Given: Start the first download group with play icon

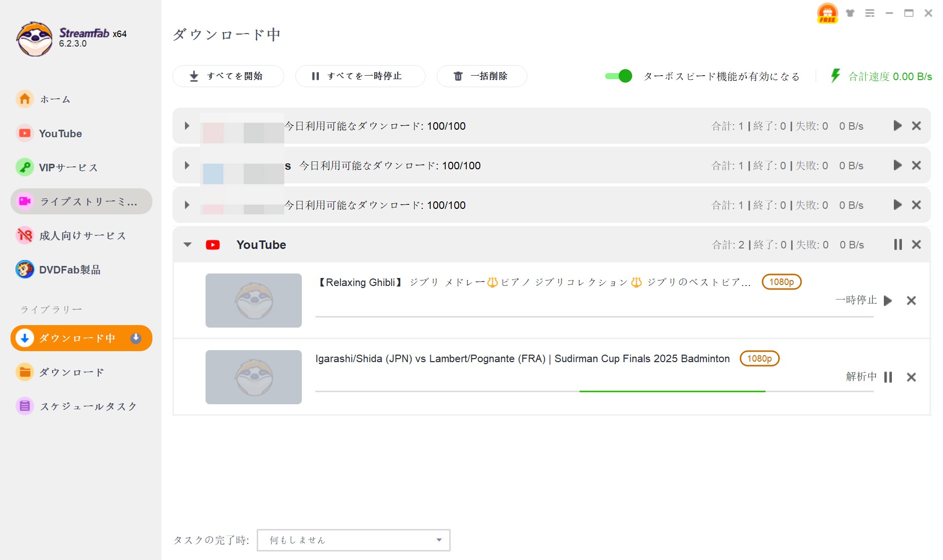Looking at the screenshot, I should tap(898, 126).
